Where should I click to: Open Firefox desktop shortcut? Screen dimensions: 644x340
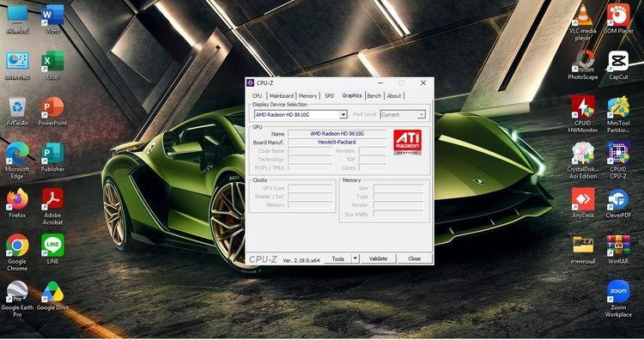pos(17,203)
